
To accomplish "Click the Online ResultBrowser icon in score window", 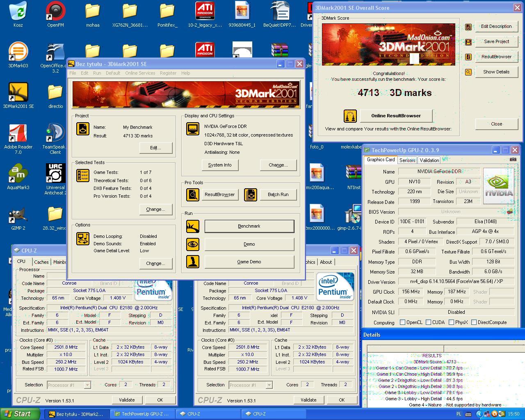I will point(350,116).
